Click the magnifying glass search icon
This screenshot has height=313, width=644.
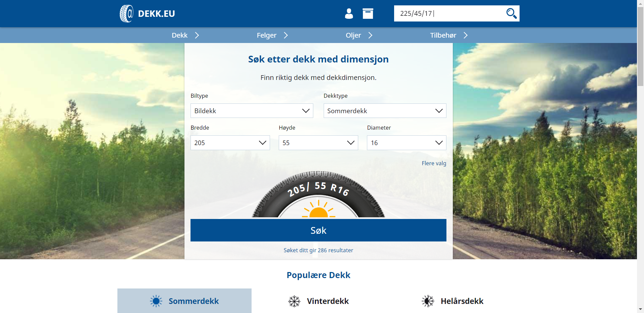511,13
